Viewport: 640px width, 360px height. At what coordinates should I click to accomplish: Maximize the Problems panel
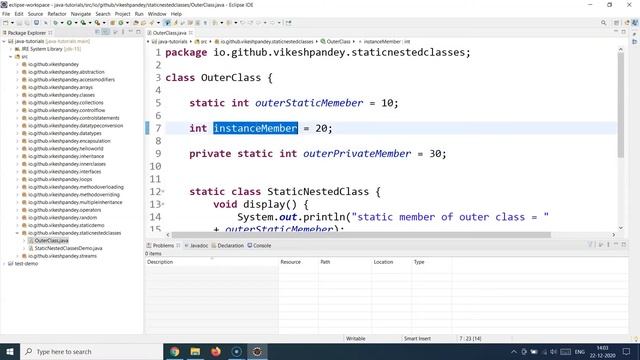[624, 244]
